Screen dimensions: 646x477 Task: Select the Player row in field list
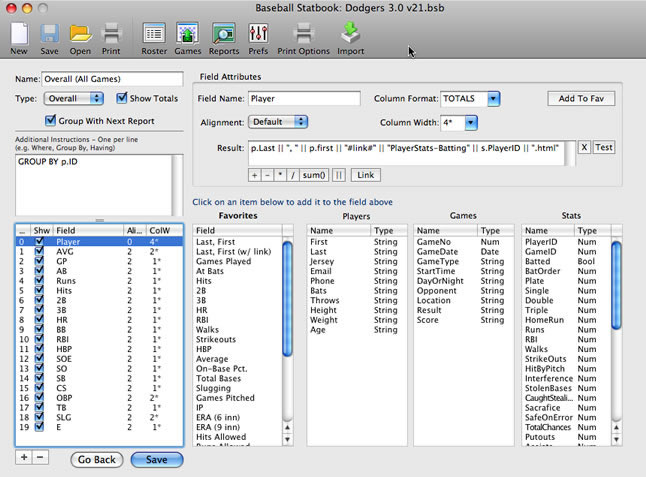[x=99, y=241]
